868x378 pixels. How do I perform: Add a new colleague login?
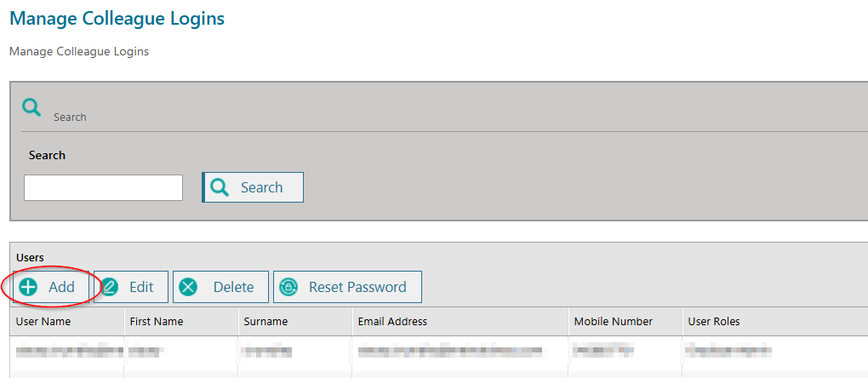coord(50,287)
